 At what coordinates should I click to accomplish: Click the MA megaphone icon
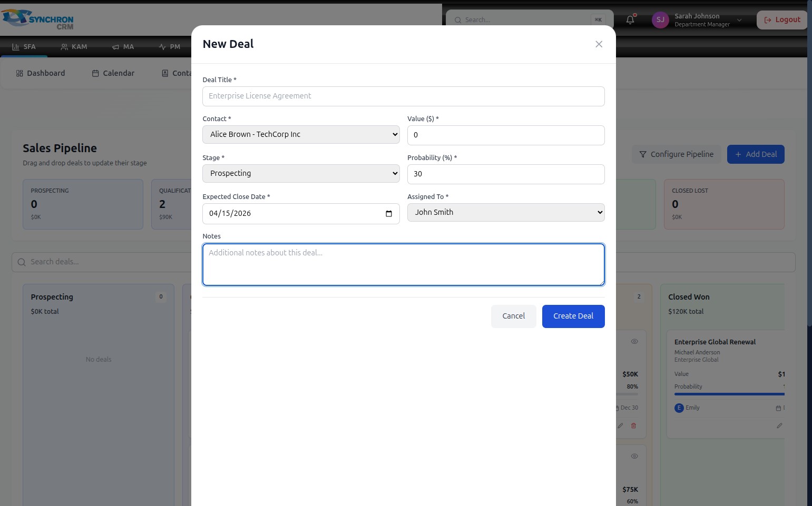(115, 47)
